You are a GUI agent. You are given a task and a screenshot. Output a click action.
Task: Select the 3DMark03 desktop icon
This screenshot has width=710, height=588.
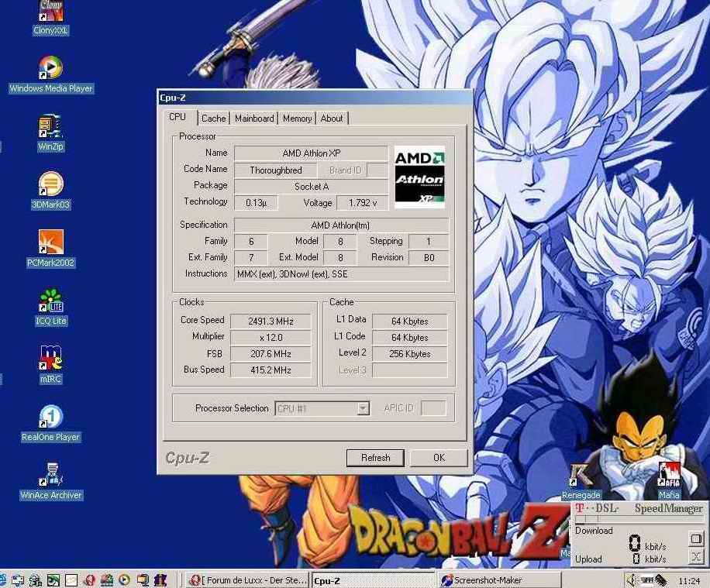click(x=50, y=191)
